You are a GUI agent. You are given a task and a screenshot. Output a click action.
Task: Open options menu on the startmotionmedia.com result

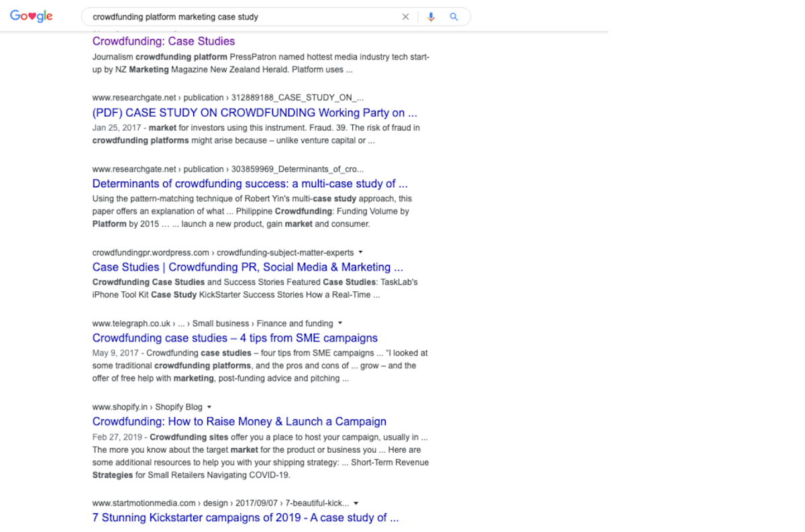click(355, 502)
